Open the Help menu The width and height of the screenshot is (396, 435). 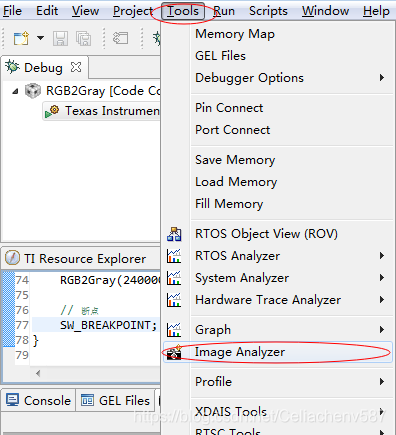376,11
